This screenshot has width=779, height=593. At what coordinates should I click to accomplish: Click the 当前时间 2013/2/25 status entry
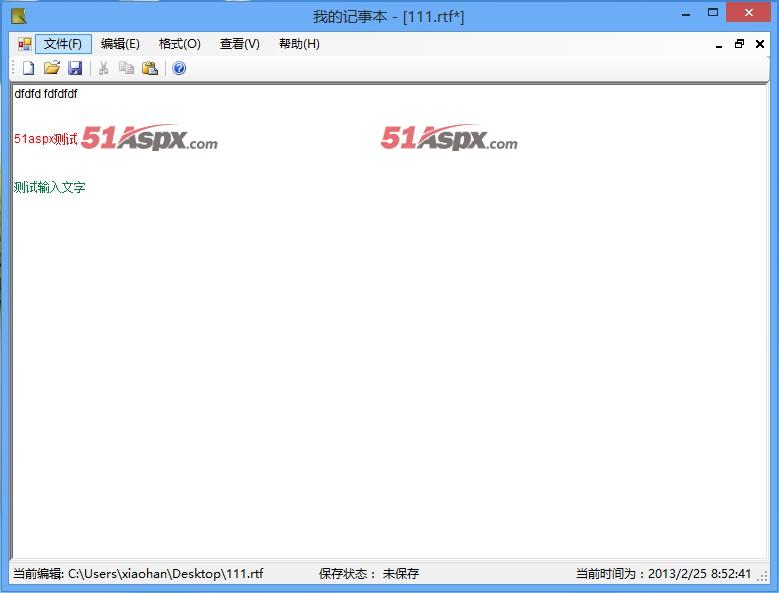[x=663, y=574]
